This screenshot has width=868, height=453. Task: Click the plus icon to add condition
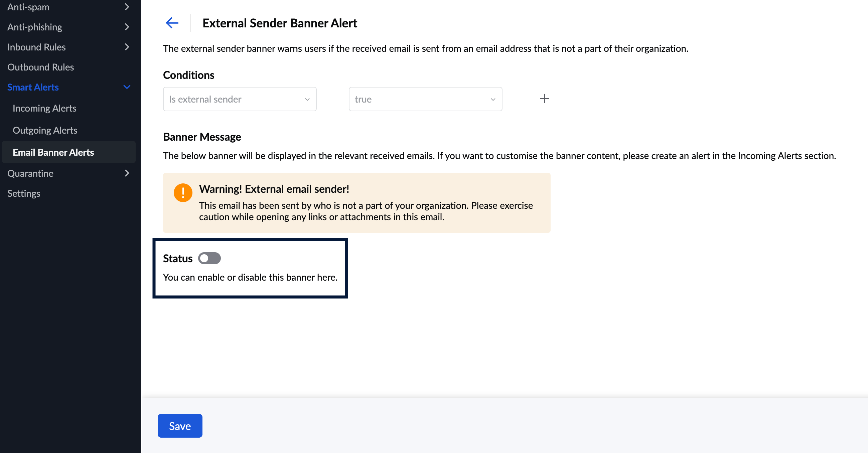(x=544, y=99)
